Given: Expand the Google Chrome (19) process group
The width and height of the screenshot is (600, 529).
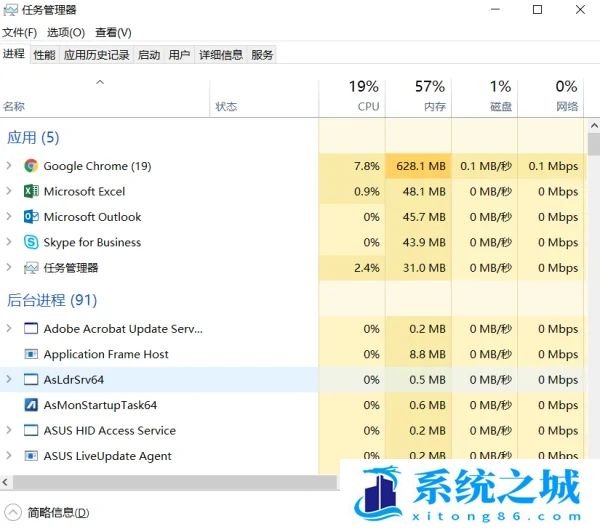Looking at the screenshot, I should coord(9,165).
